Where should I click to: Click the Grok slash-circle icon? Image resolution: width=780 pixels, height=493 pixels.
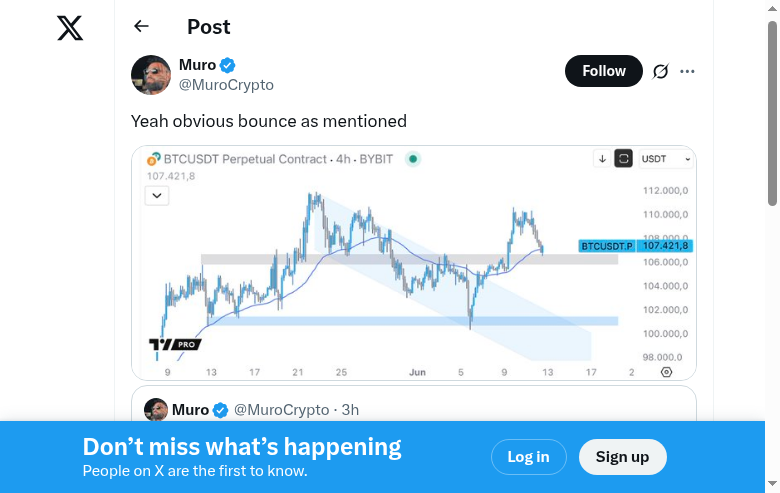coord(660,72)
